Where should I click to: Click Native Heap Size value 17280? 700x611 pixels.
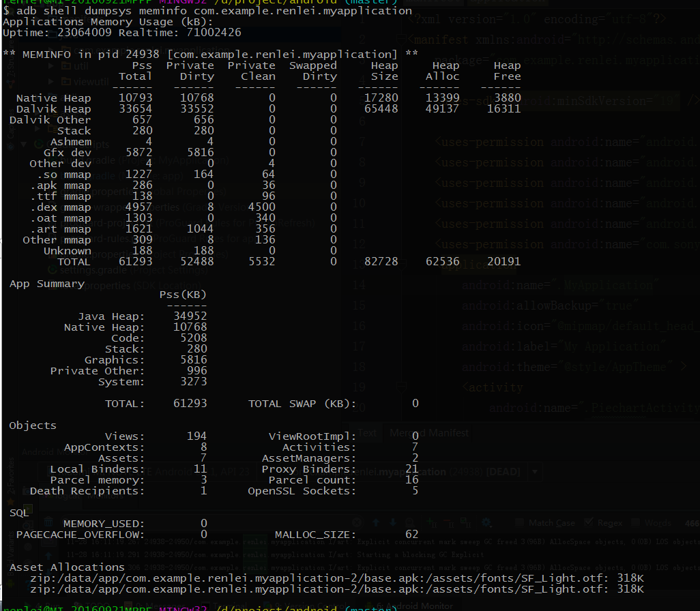click(381, 98)
